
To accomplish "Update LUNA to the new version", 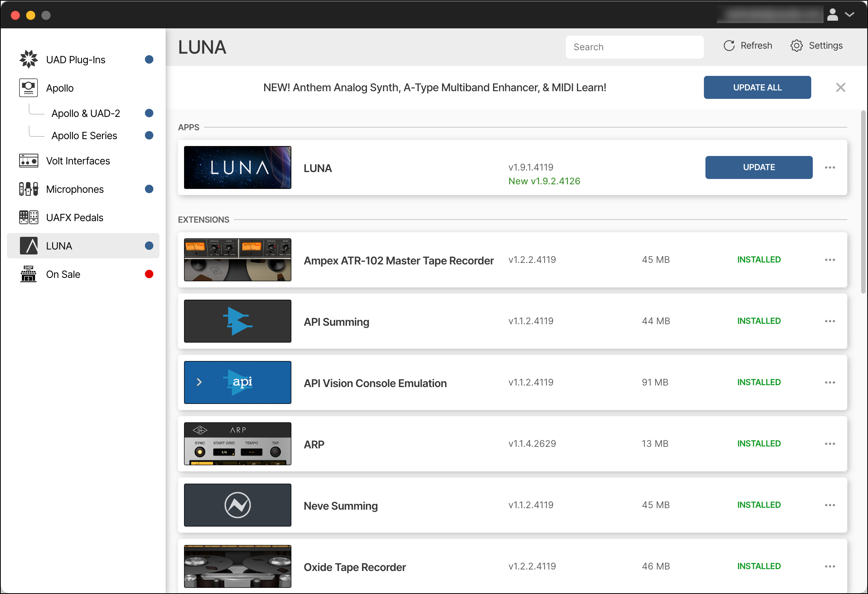I will (x=759, y=167).
